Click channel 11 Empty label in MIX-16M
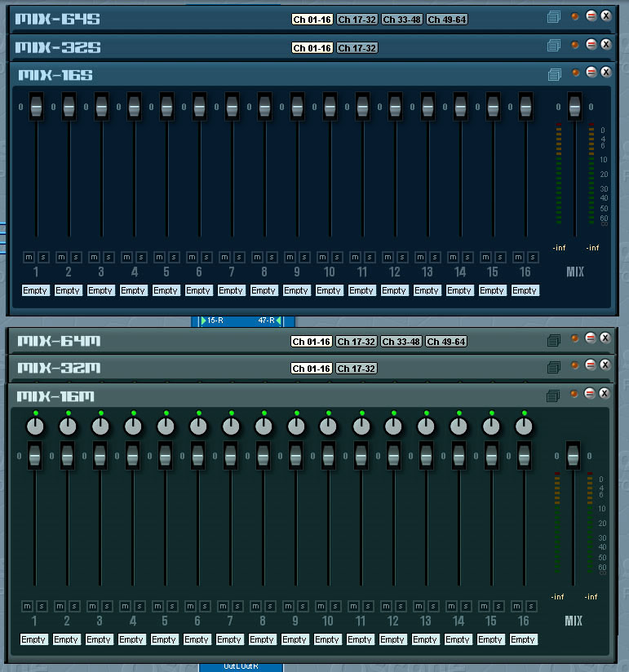 tap(359, 639)
